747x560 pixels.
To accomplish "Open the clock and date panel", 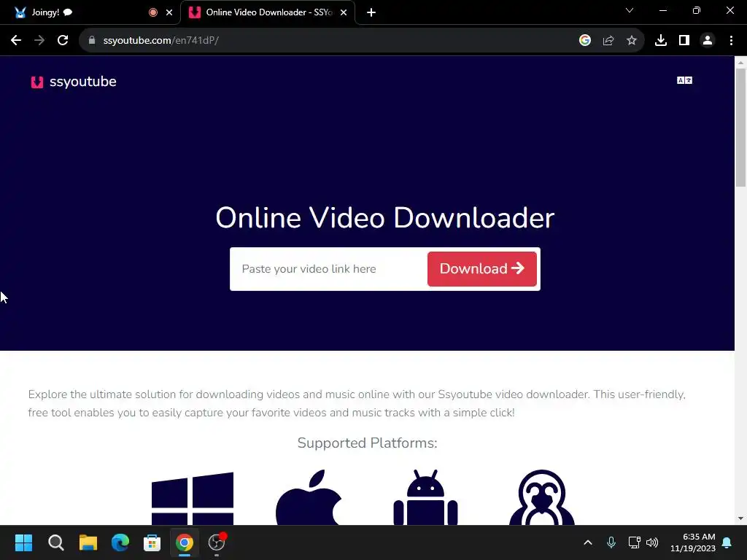I will pyautogui.click(x=693, y=542).
